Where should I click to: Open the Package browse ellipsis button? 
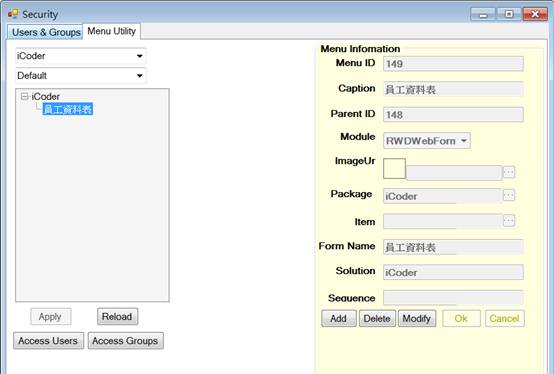(x=509, y=195)
